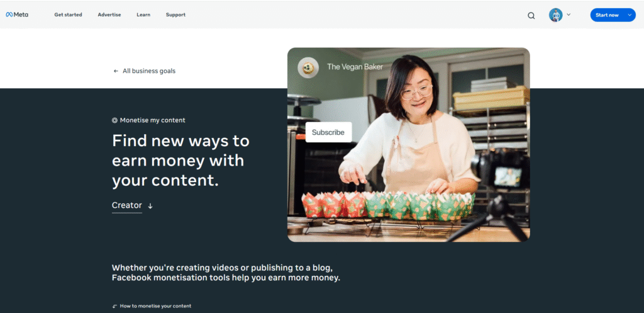644x313 pixels.
Task: Click the baker hero image
Action: 408,145
